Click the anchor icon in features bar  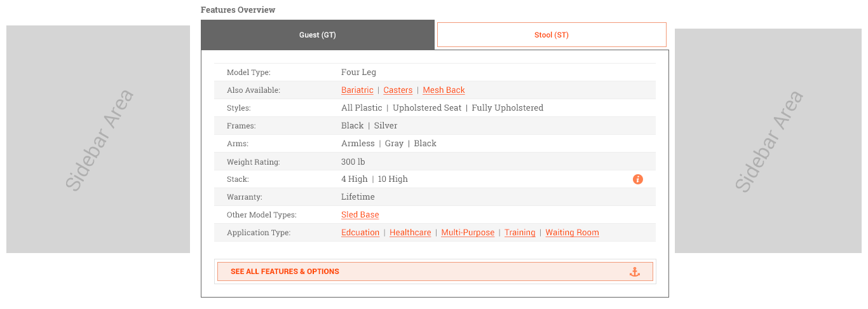pos(634,271)
